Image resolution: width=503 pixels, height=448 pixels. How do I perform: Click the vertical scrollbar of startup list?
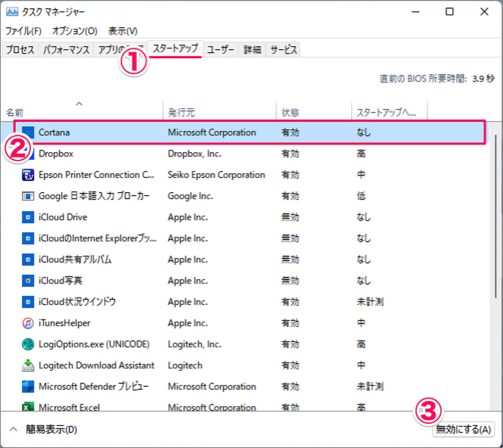(x=495, y=217)
